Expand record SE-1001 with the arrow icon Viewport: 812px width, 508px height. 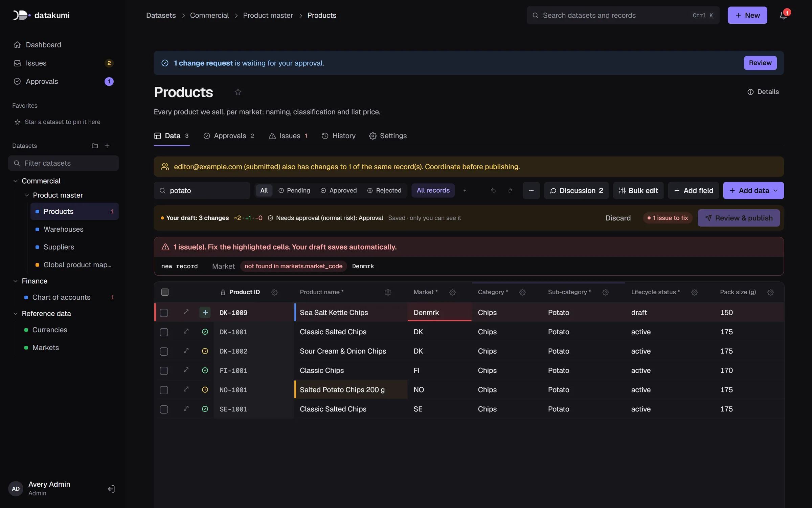[186, 409]
